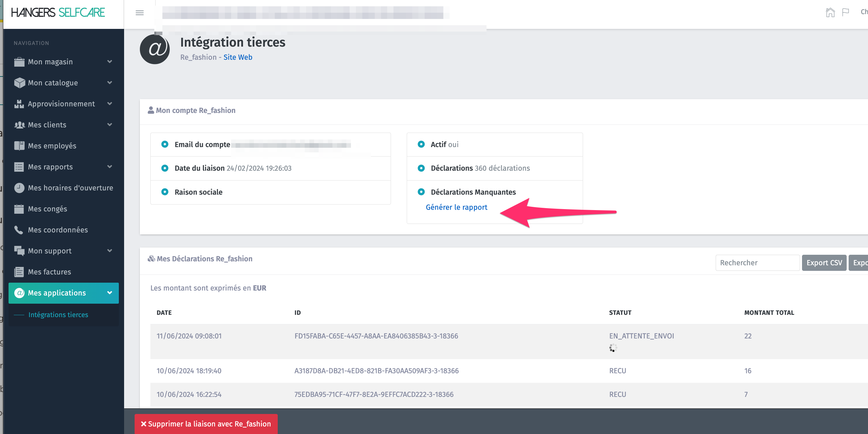This screenshot has height=434, width=868.
Task: Click the Mes congés calendar icon
Action: (x=19, y=209)
